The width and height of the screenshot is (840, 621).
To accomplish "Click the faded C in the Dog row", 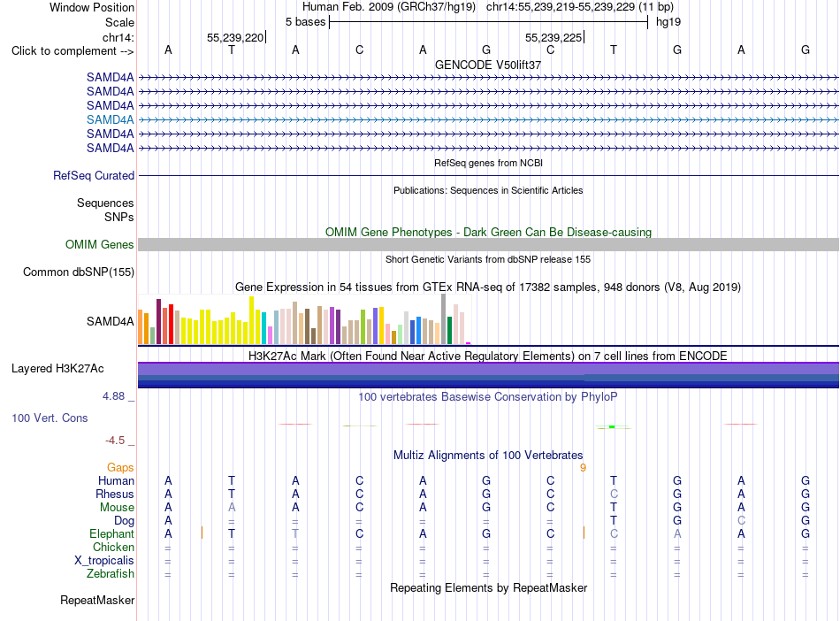I will point(741,520).
